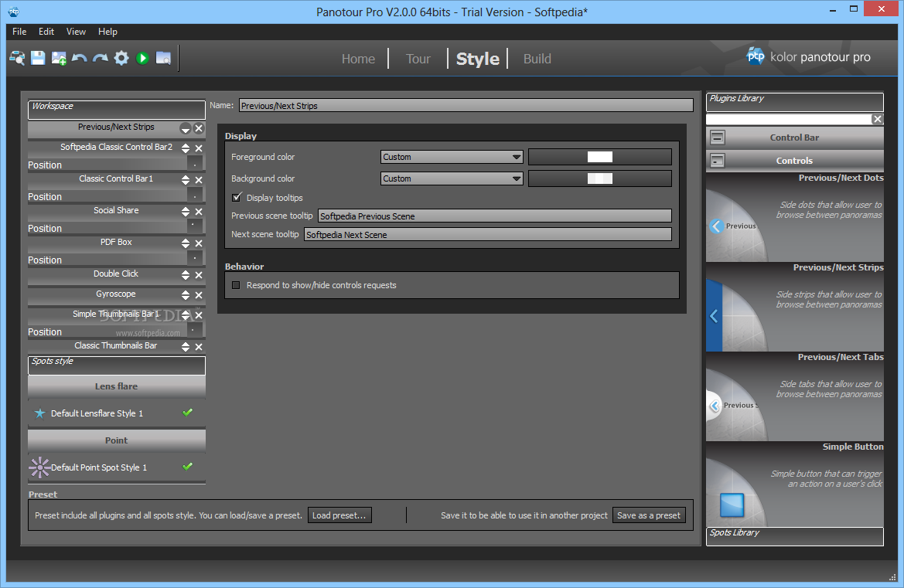The image size is (904, 588).
Task: Select the Simple Button plugin thumbnail
Action: click(794, 484)
